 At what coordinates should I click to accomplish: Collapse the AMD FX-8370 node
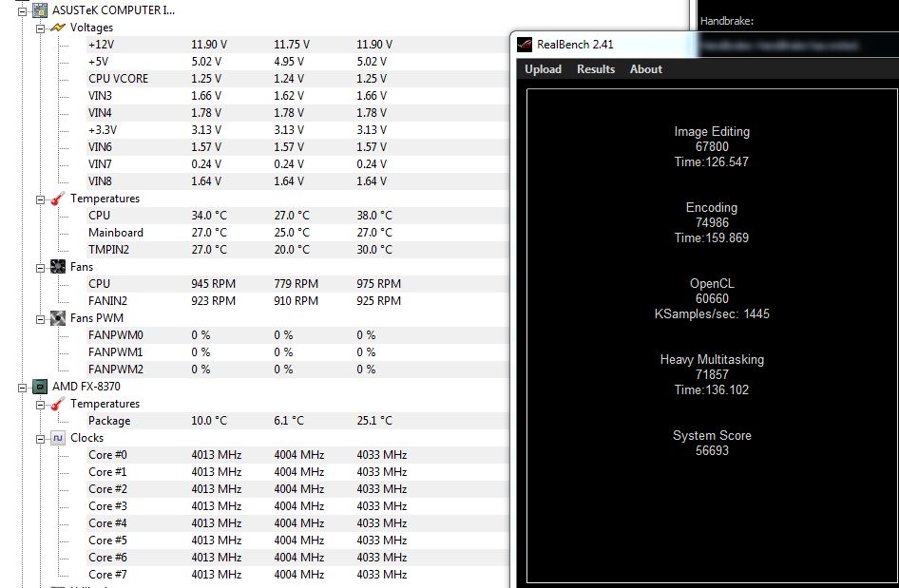coord(23,388)
